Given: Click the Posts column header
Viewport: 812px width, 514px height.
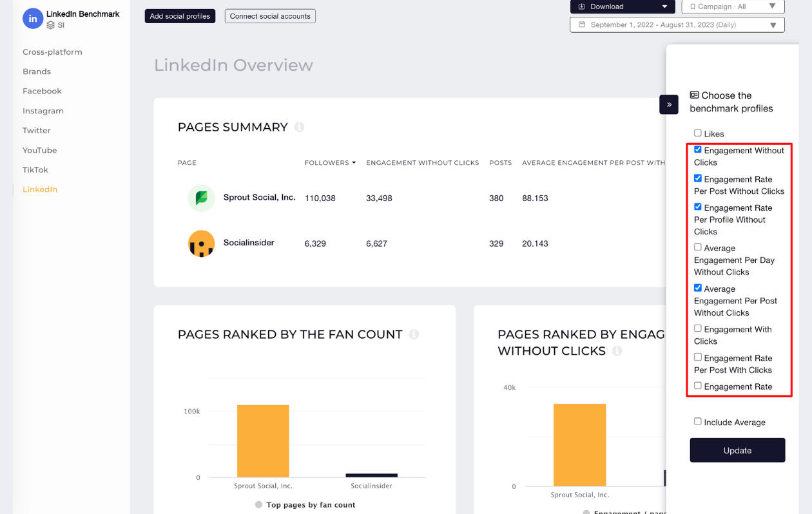Looking at the screenshot, I should click(501, 163).
